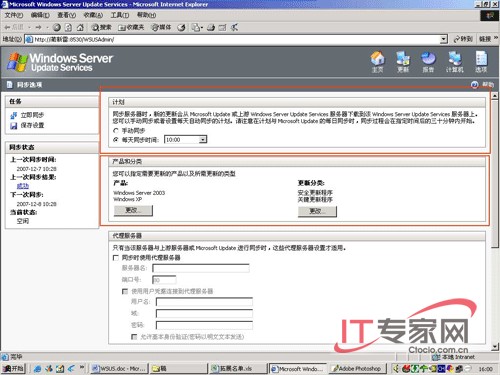Click the Synchronize Now task icon
The width and height of the screenshot is (500, 375).
coord(14,115)
